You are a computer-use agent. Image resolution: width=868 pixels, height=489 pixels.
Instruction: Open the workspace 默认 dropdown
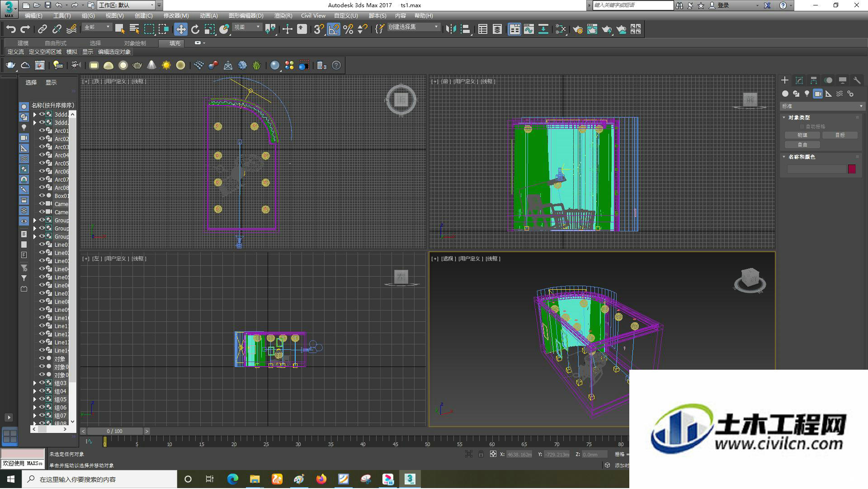[126, 5]
